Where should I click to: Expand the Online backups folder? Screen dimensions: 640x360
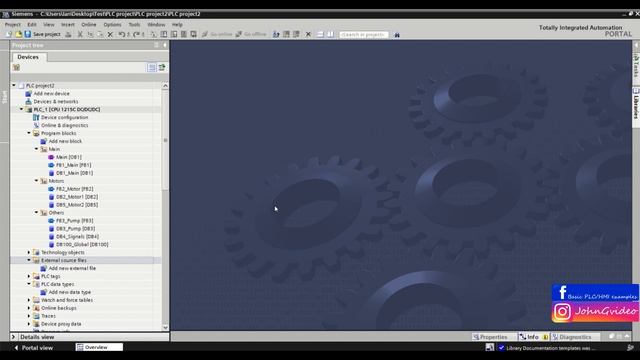pyautogui.click(x=29, y=308)
